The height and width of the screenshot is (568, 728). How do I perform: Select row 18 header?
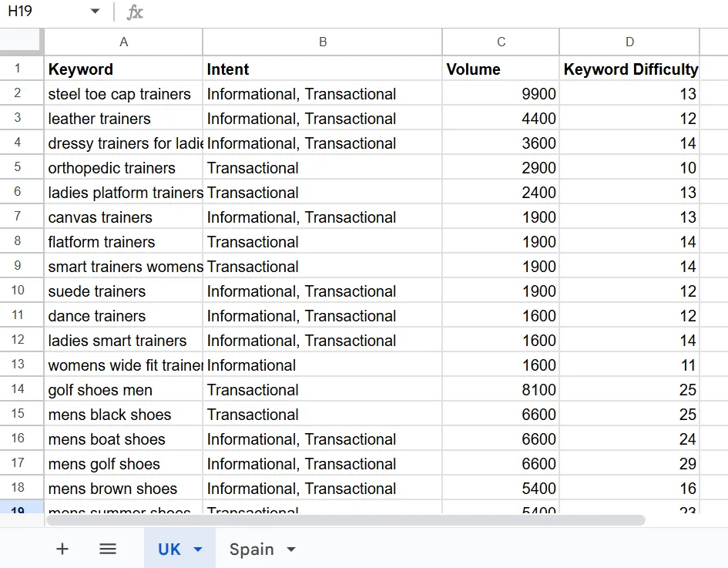(22, 487)
